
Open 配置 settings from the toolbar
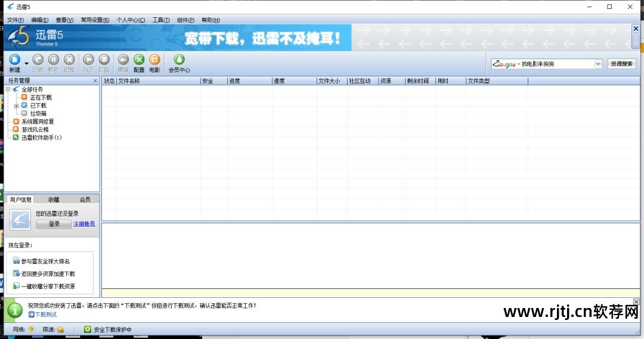139,60
